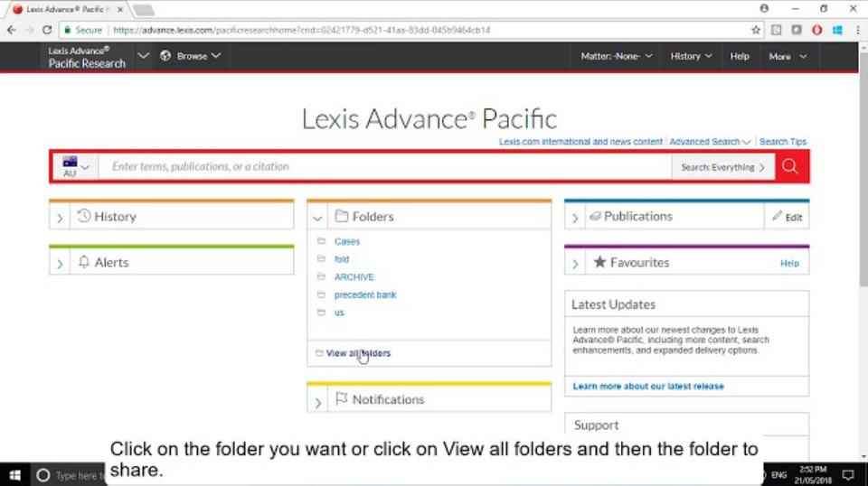Click the folder icon beside precedent bank
868x486 pixels.
coord(321,294)
